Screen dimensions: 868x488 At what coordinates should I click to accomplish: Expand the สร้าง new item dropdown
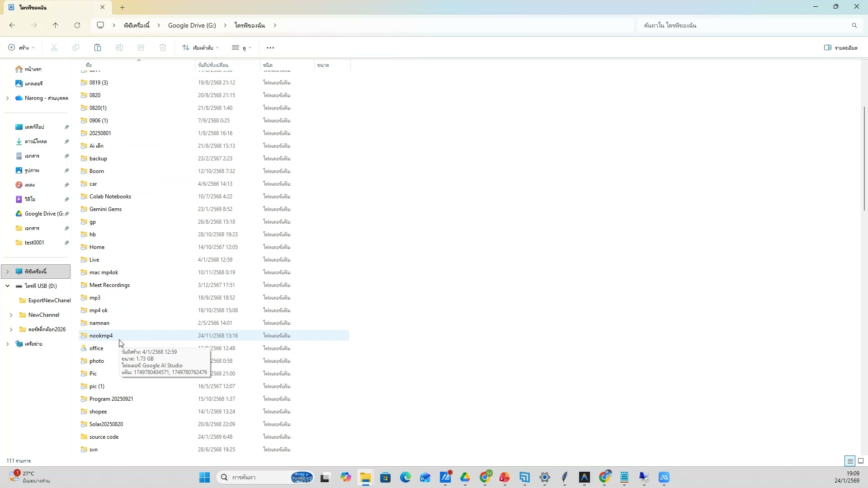tap(20, 47)
